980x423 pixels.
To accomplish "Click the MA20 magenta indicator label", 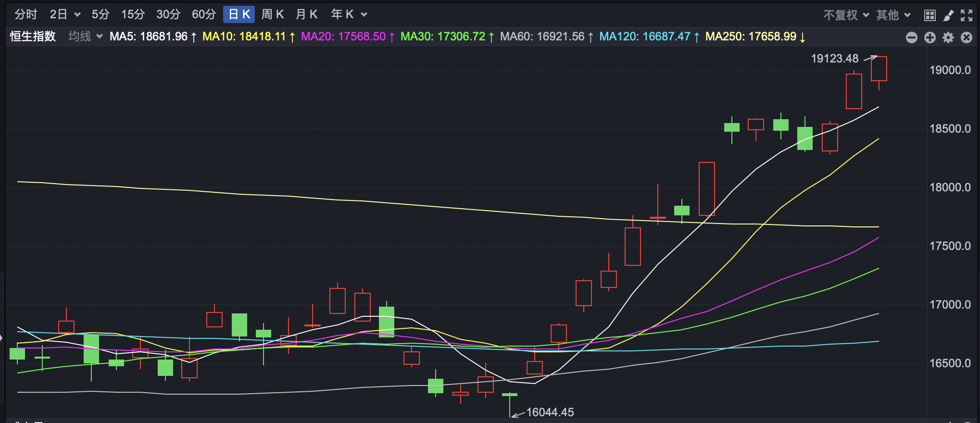I will (343, 37).
